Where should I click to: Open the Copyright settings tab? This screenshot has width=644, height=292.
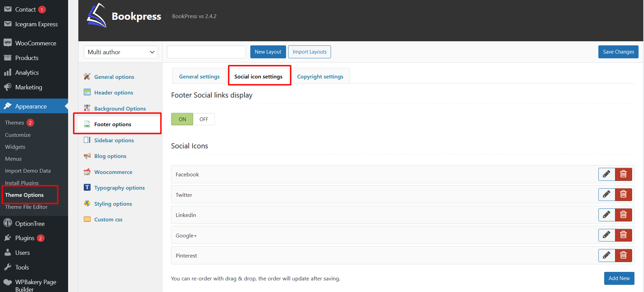click(x=320, y=76)
